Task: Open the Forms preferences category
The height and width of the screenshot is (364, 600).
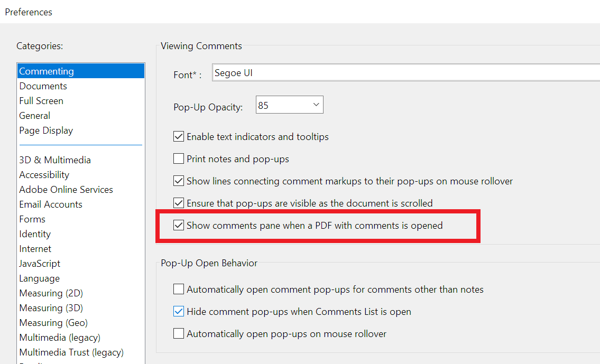Action: [32, 219]
